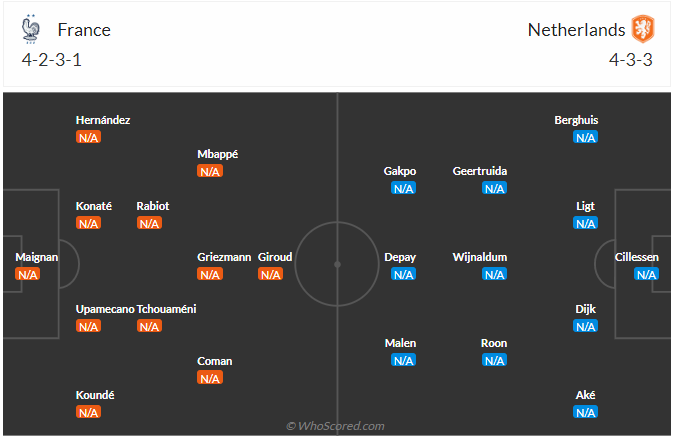The width and height of the screenshot is (681, 439).
Task: Click Koundé's orange N/A rating badge
Action: click(x=88, y=412)
